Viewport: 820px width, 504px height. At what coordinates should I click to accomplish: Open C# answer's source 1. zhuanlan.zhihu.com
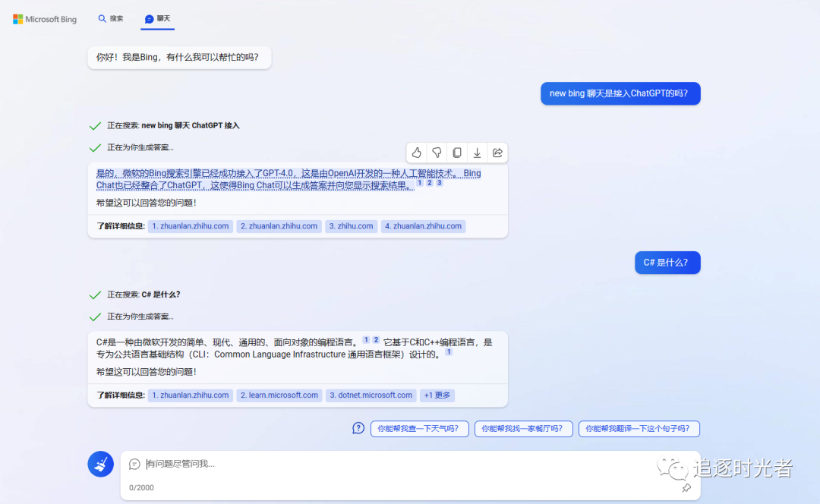pos(191,395)
